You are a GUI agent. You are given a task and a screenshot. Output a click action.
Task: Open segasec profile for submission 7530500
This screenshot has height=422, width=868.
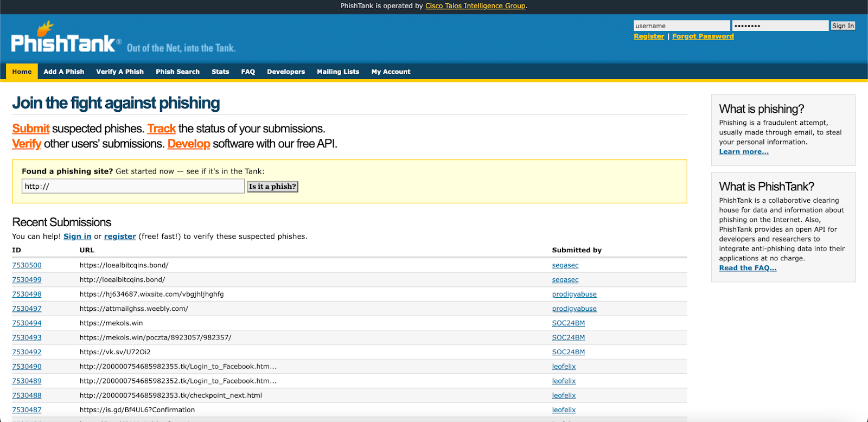coord(565,265)
